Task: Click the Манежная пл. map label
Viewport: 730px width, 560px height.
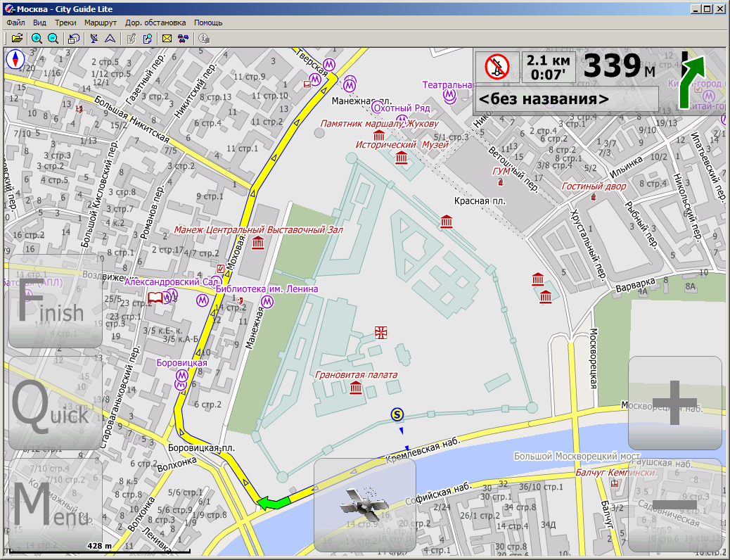Action: pyautogui.click(x=361, y=101)
